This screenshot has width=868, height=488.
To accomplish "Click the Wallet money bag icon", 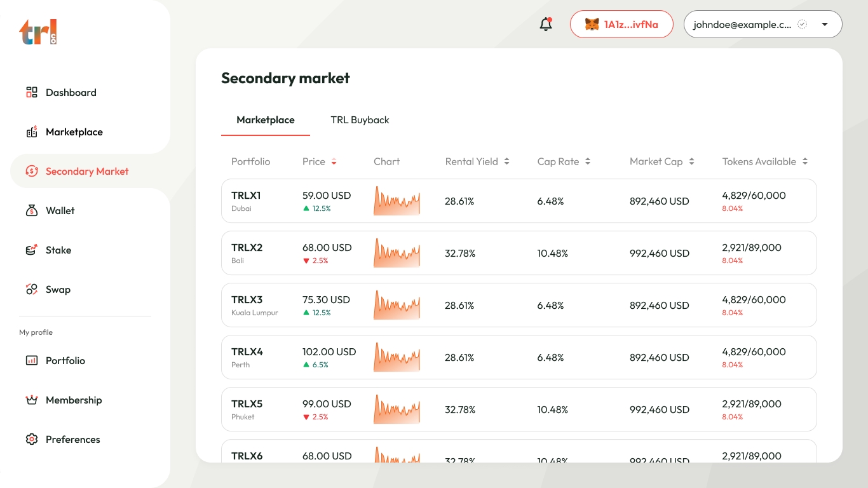I will click(32, 211).
